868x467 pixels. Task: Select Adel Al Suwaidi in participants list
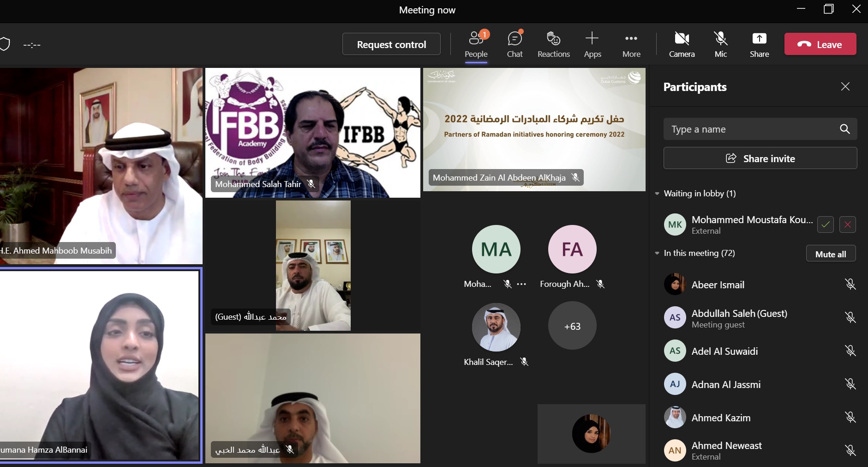click(x=759, y=351)
